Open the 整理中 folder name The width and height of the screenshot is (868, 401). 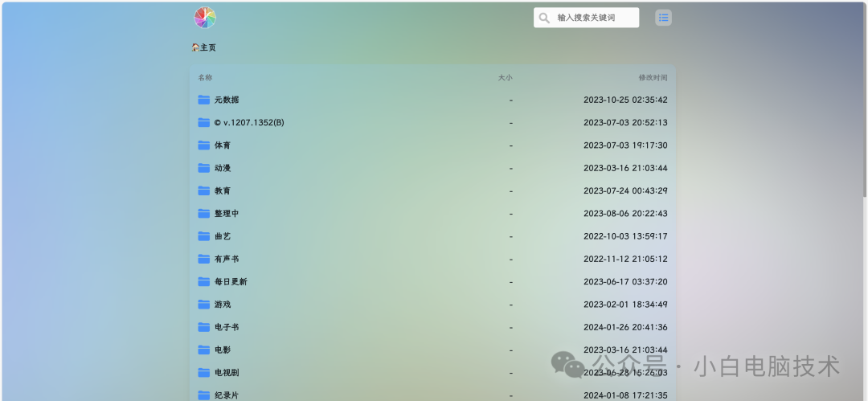pyautogui.click(x=227, y=213)
